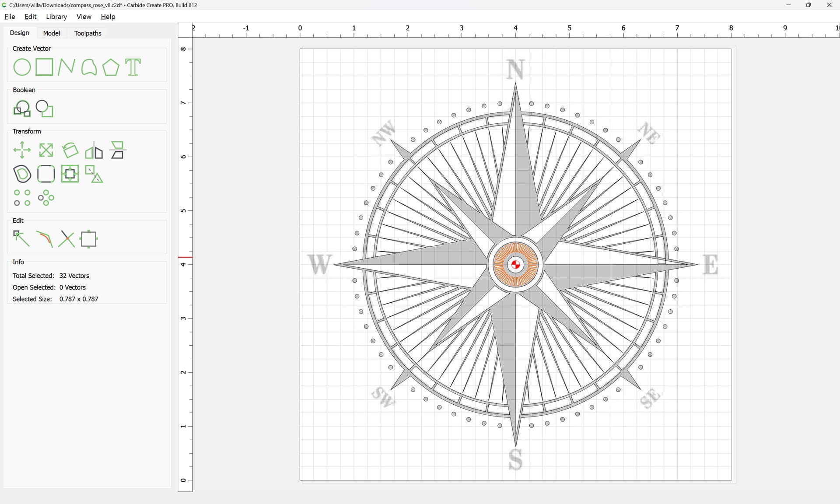
Task: Select the Create Circle tool
Action: (x=22, y=67)
